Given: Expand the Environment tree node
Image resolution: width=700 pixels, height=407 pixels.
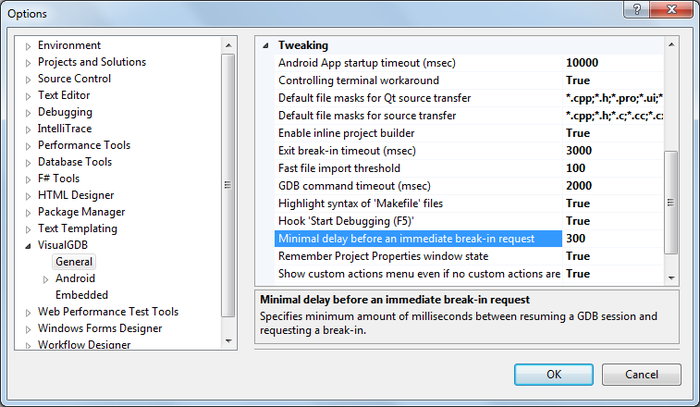Looking at the screenshot, I should tap(28, 46).
